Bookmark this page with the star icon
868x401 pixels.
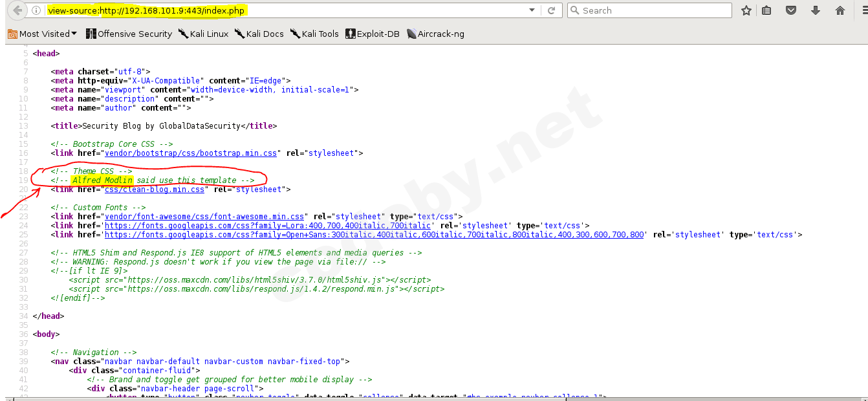coord(746,10)
